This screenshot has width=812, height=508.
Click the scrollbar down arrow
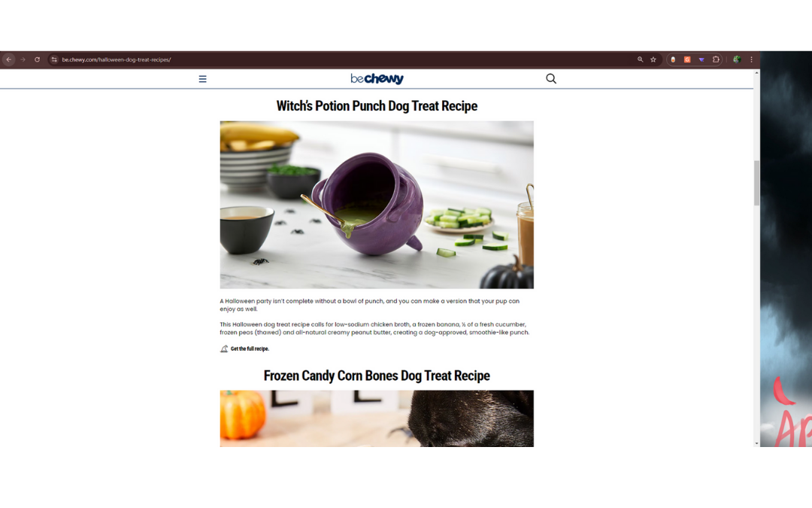(x=756, y=443)
